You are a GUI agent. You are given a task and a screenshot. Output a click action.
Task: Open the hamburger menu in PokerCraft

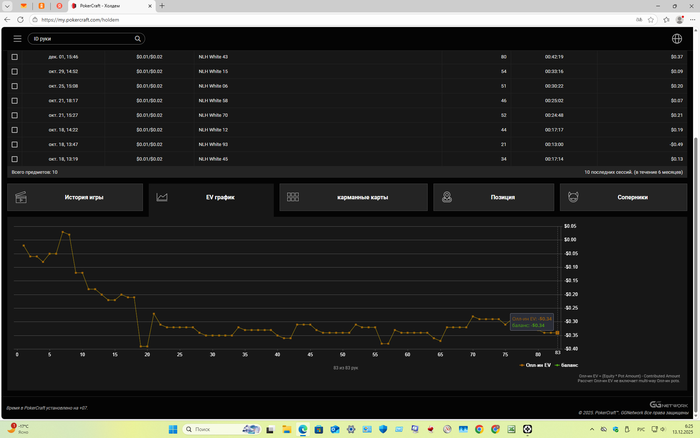coord(17,39)
